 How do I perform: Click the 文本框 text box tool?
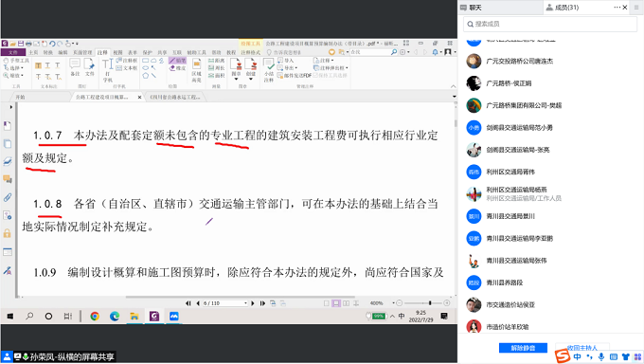coord(127,68)
